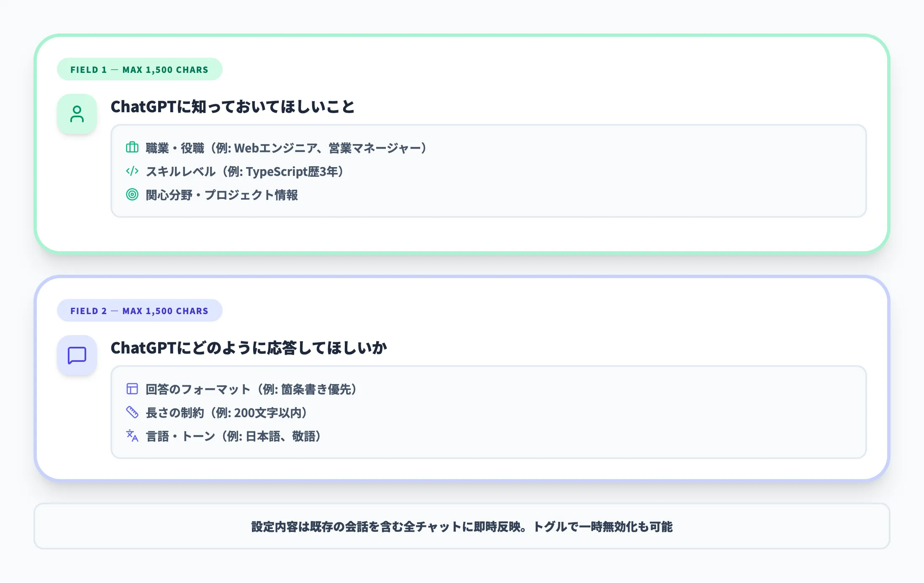Click the ruler icon next to 長さの制約
Screen dimensions: 924x583
[132, 413]
